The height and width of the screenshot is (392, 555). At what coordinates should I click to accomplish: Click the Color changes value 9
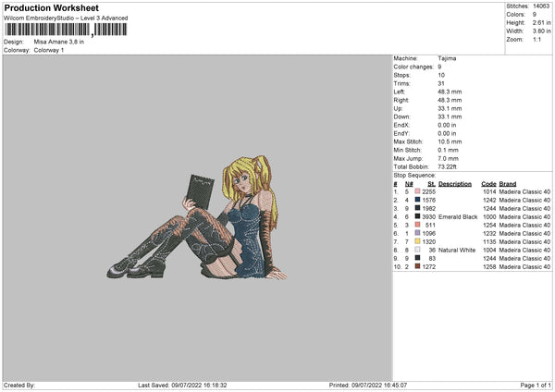pyautogui.click(x=439, y=67)
